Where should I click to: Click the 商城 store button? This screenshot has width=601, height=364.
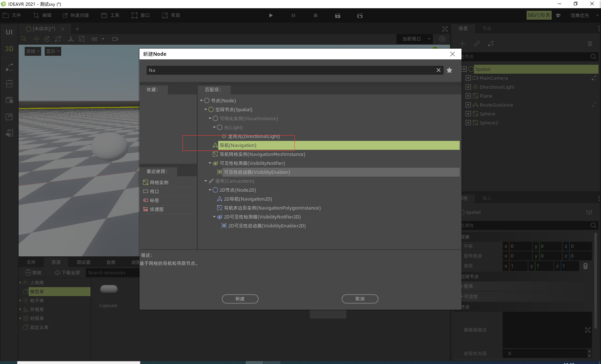pos(33,272)
